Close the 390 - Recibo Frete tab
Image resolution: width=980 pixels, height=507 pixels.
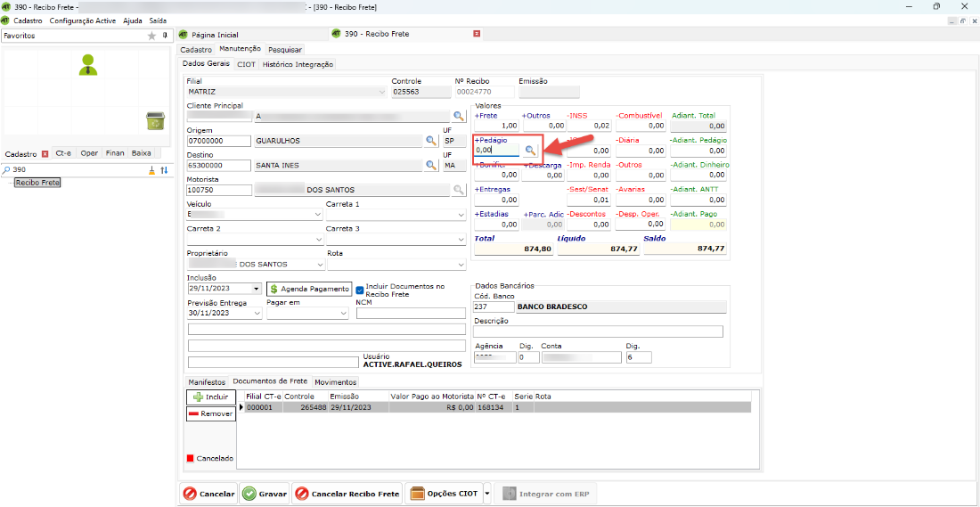(477, 34)
